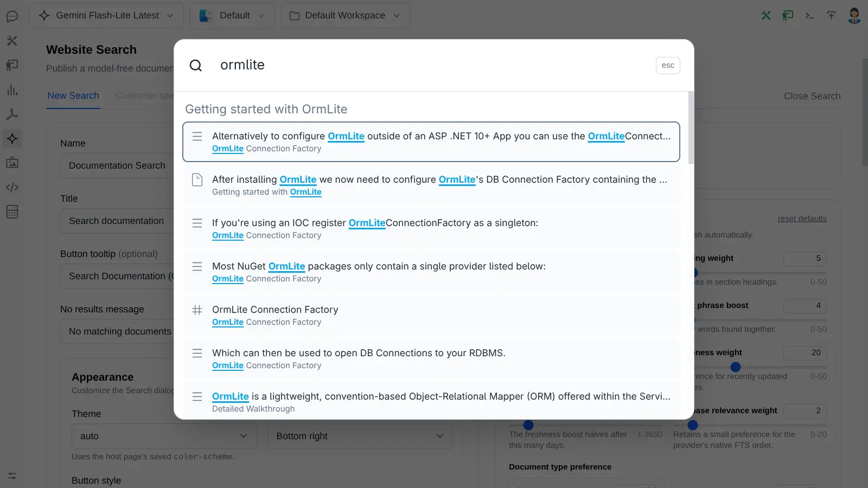Image resolution: width=868 pixels, height=488 pixels.
Task: Click the heading weight value box showing 5
Action: click(805, 259)
